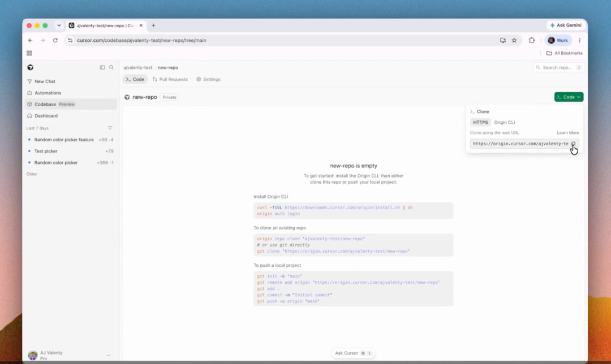
Task: Click the new-repo repository icon
Action: tap(127, 97)
